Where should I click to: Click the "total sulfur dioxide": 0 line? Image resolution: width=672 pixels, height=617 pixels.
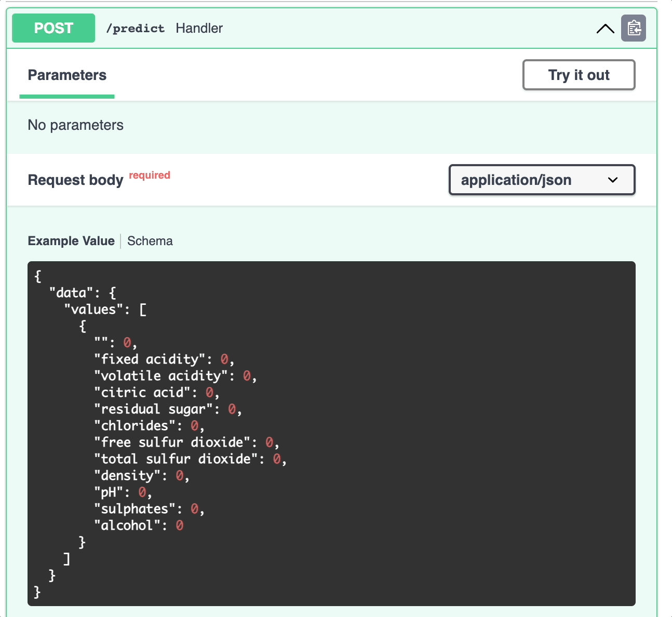(190, 459)
